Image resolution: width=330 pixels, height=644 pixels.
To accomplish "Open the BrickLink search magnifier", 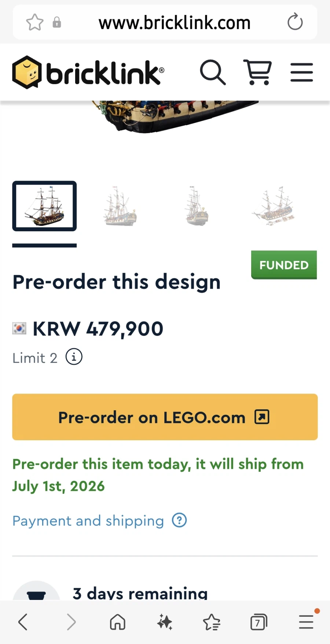I will point(213,72).
